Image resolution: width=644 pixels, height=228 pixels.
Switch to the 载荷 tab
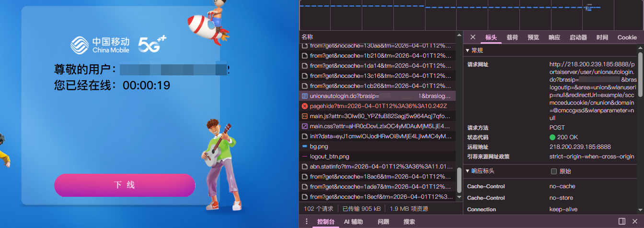pos(512,37)
